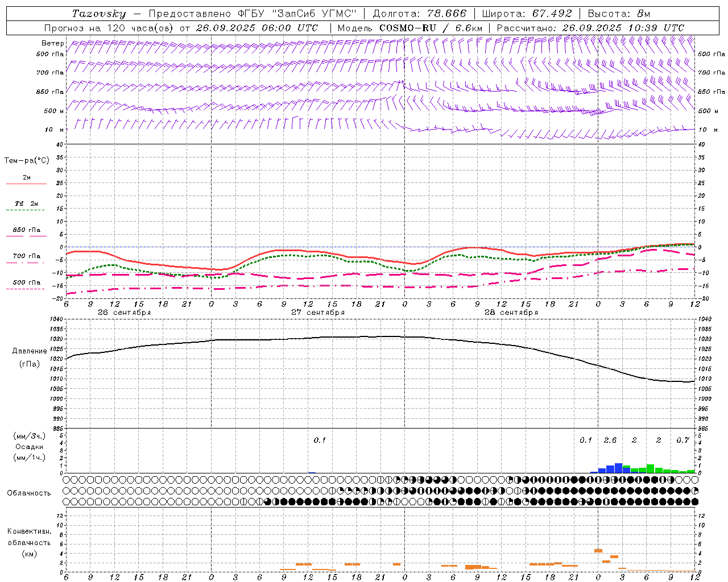Click the tallest orange convective cloud bar
The image size is (728, 582).
[598, 550]
